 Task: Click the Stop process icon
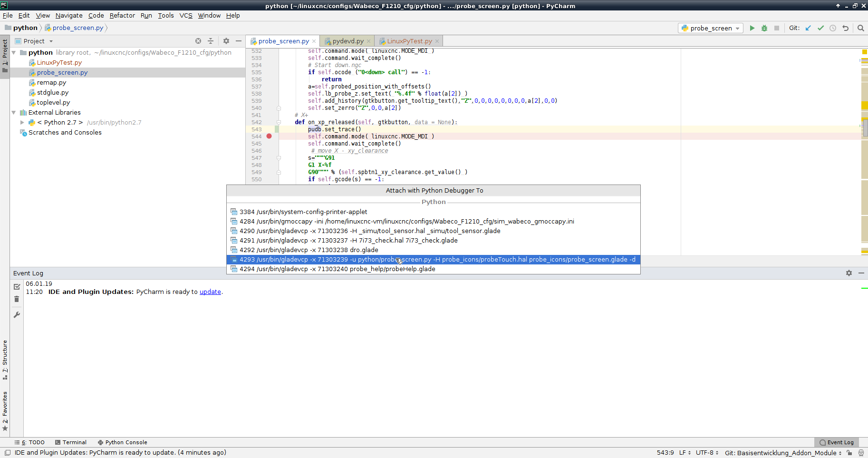[x=777, y=28]
